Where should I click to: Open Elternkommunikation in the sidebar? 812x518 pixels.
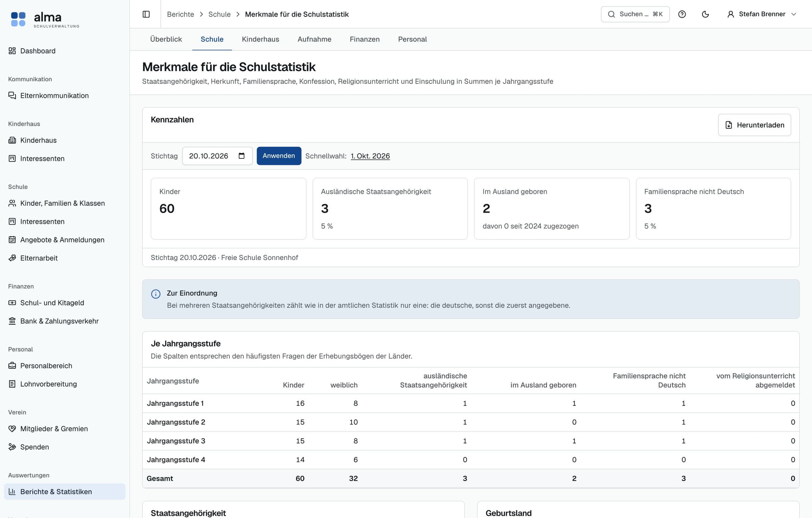[x=65, y=95]
